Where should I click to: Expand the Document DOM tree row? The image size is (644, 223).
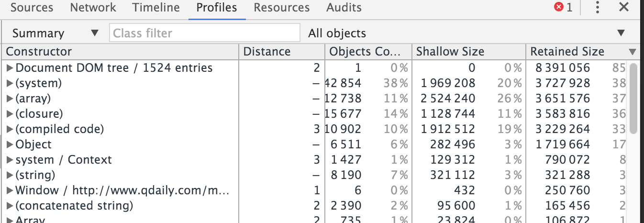tap(10, 68)
